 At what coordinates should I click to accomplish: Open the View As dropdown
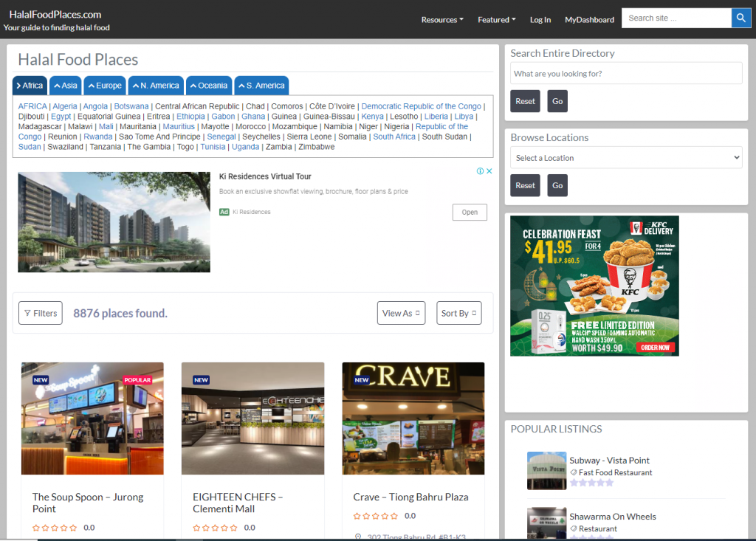pyautogui.click(x=401, y=313)
